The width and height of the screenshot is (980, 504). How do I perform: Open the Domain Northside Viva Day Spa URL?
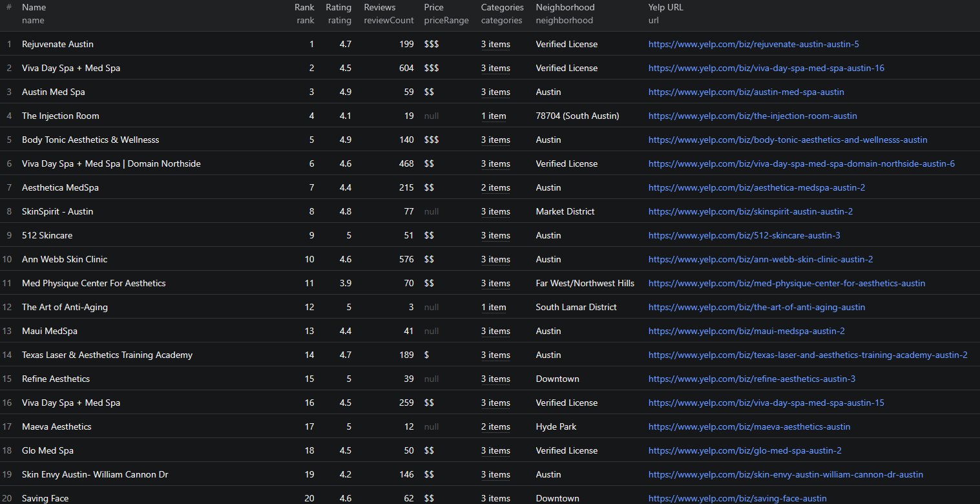point(801,163)
